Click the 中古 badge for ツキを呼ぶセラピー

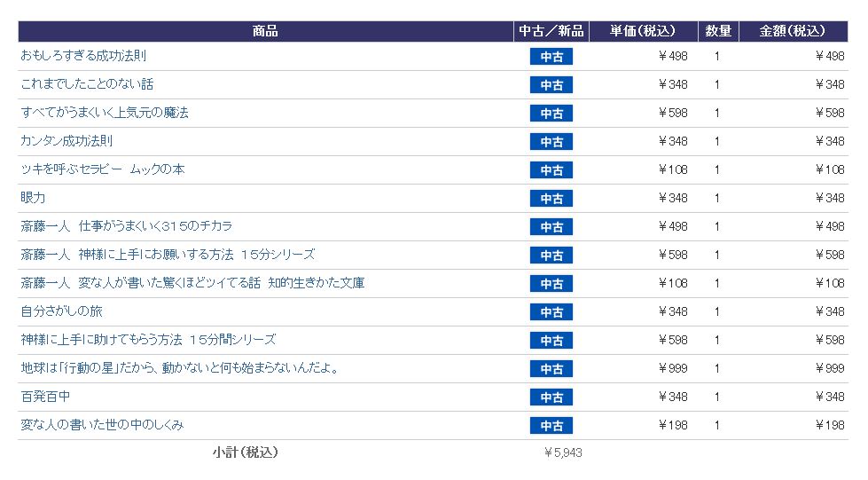tap(551, 170)
